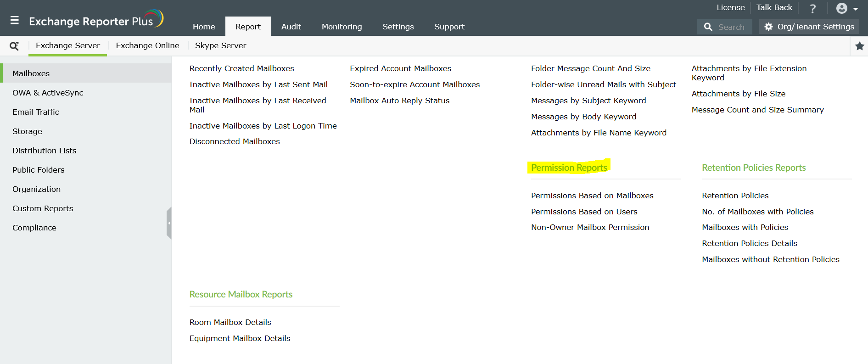Open Messages by Subject Keyword report

pos(588,101)
